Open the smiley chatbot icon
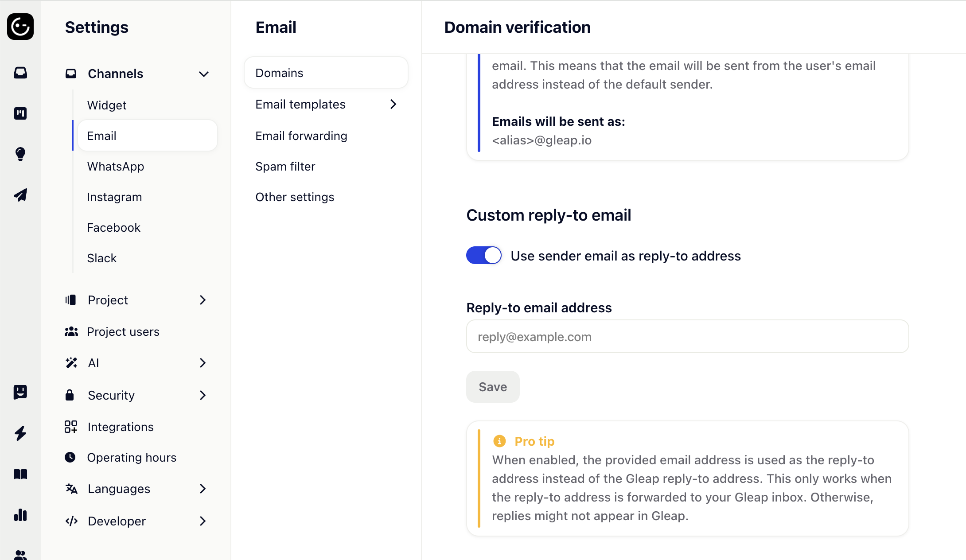966x560 pixels. (20, 392)
